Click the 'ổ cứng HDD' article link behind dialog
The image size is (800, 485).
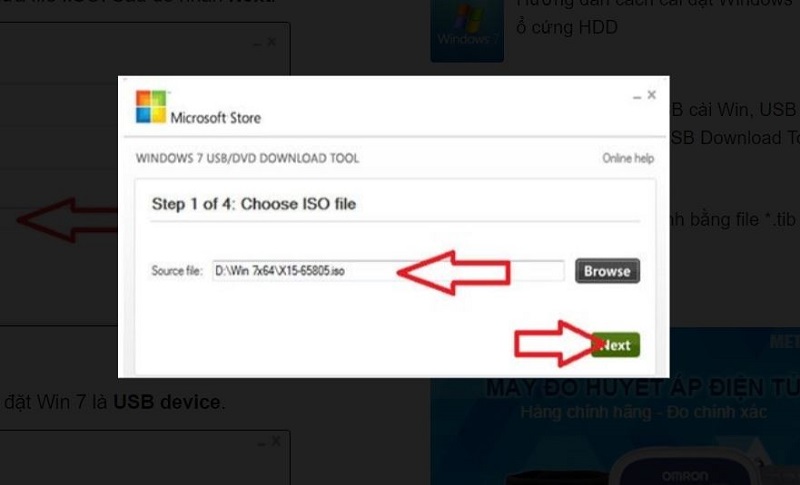(x=567, y=27)
